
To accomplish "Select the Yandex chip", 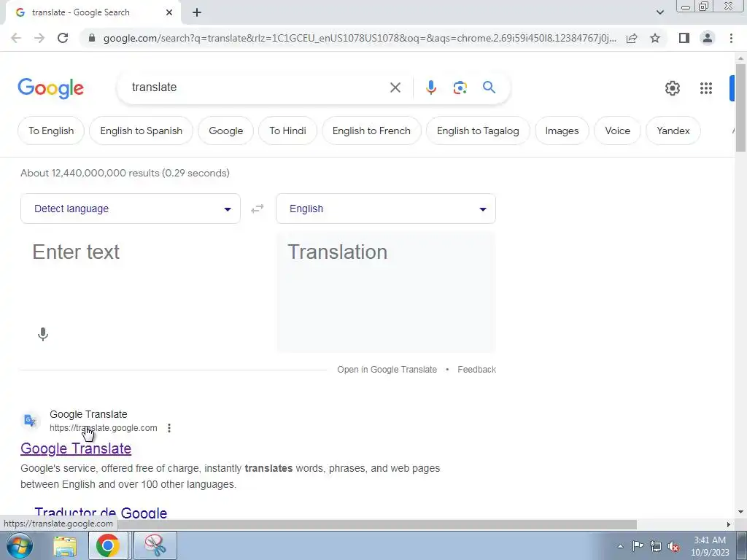I will (x=673, y=131).
